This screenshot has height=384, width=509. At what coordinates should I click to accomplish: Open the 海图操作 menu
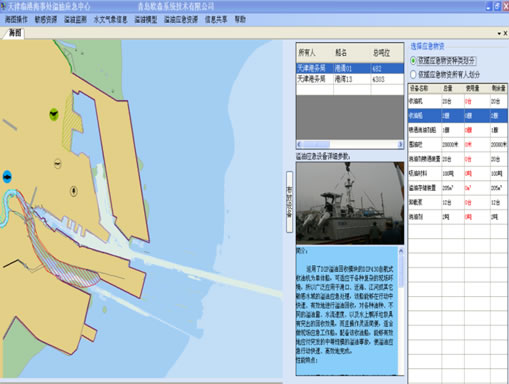tap(16, 20)
